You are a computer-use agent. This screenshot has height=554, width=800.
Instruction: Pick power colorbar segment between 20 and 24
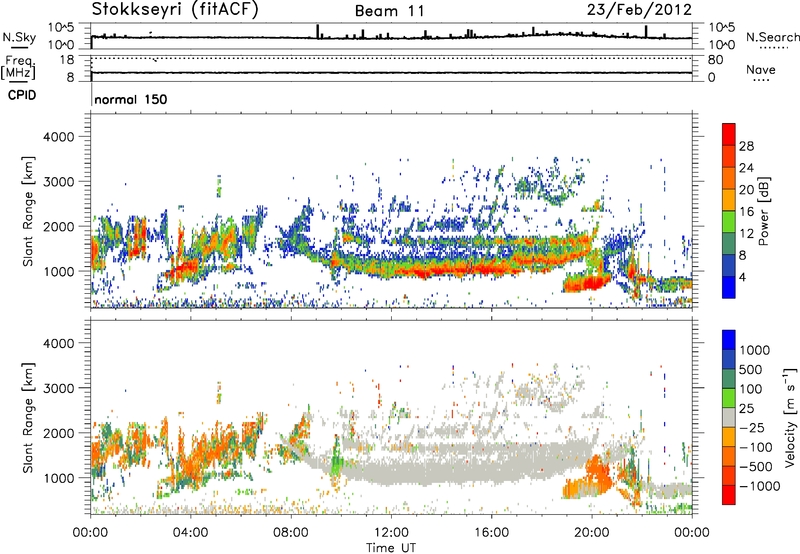click(x=729, y=178)
